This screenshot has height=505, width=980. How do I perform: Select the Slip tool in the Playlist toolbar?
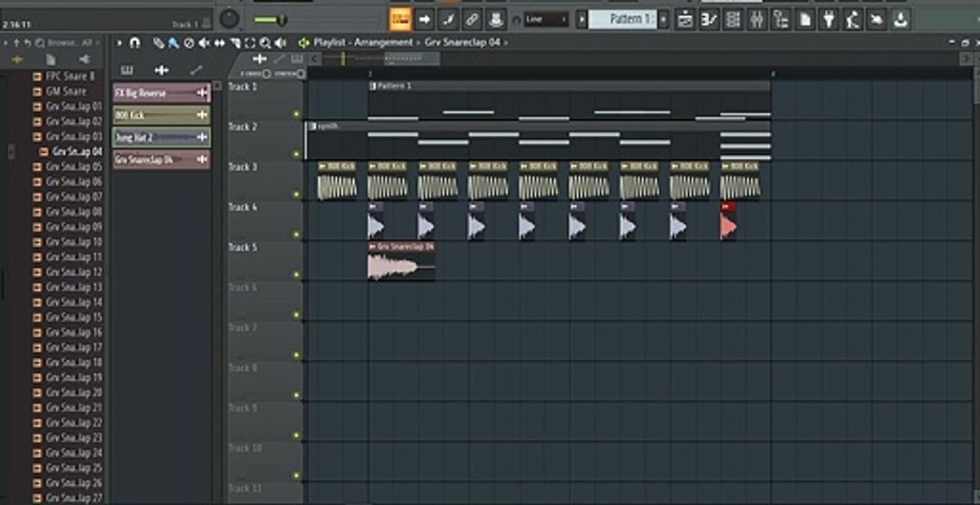click(220, 43)
